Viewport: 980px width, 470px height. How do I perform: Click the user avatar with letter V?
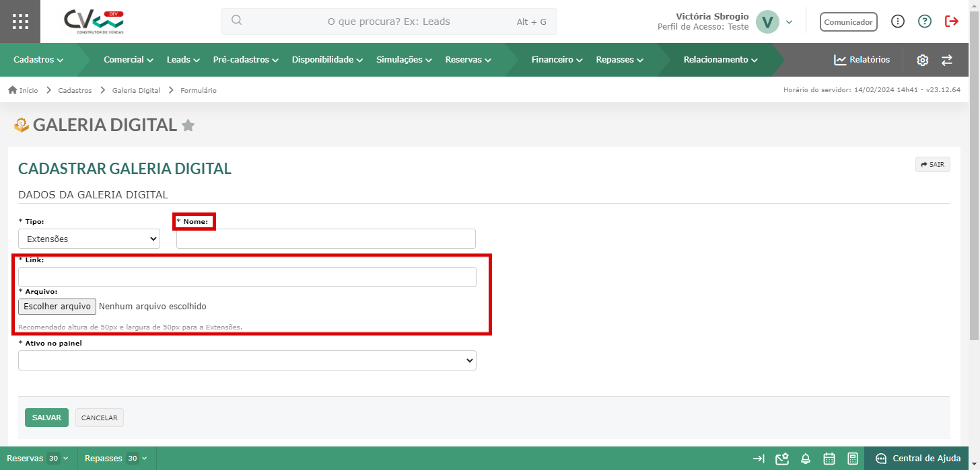coord(767,22)
